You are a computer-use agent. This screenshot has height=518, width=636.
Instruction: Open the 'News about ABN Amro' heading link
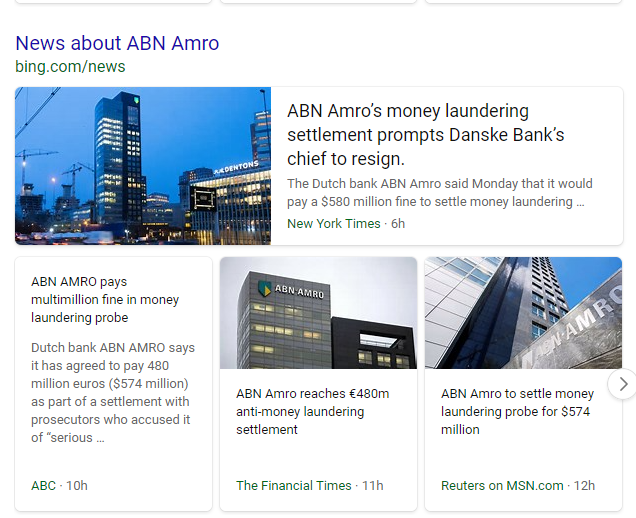click(x=117, y=43)
